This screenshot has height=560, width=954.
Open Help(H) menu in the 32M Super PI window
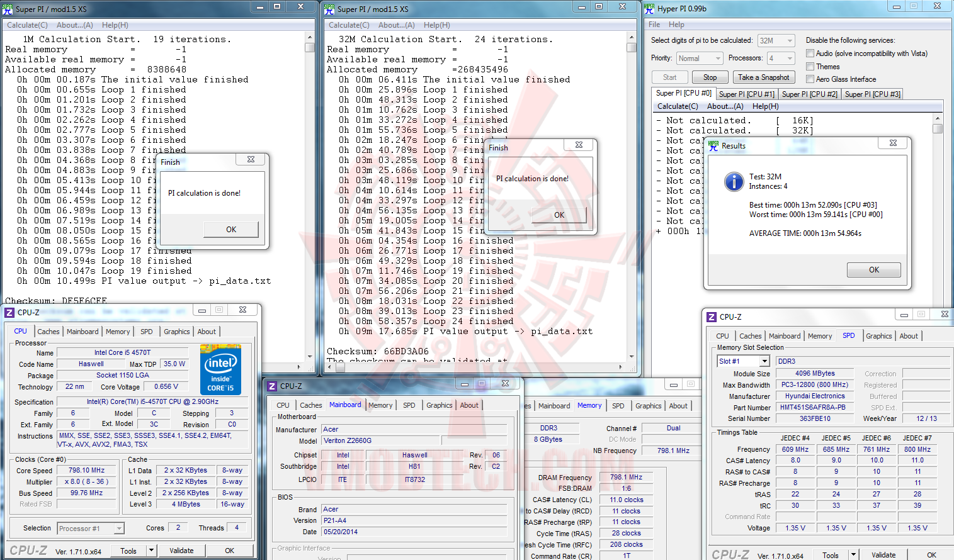coord(437,25)
